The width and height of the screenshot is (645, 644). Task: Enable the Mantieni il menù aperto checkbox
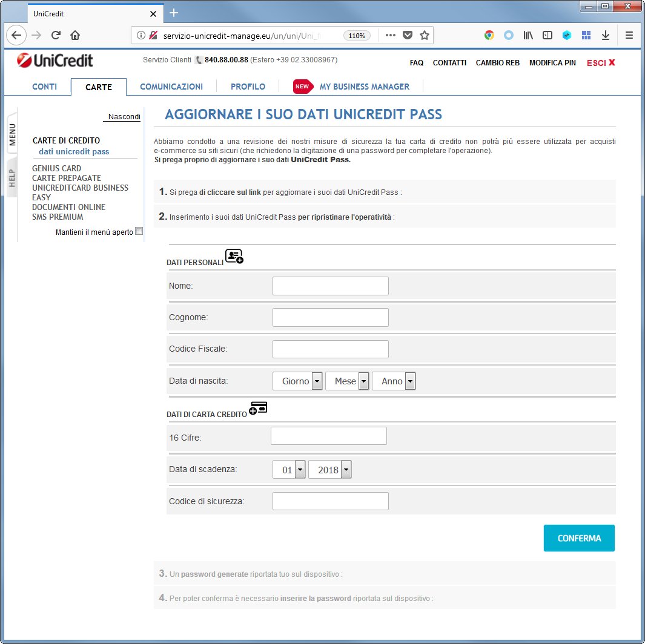tap(139, 231)
